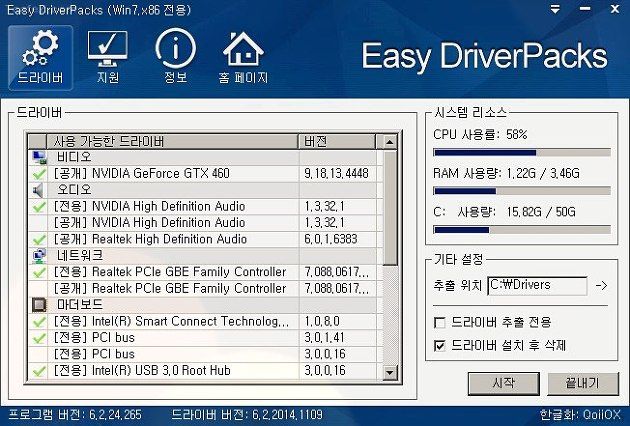630x426 pixels.
Task: Switch to the 지원 monitor tab
Action: (x=108, y=57)
